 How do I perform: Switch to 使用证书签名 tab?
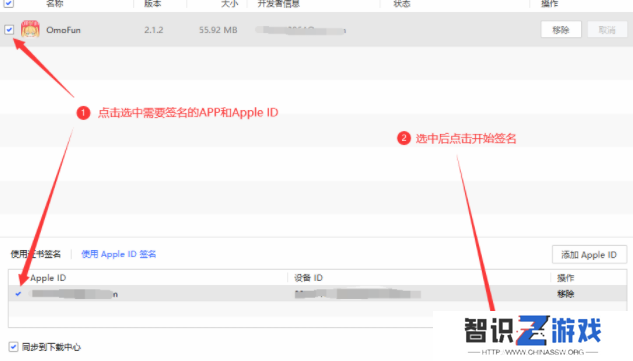36,254
